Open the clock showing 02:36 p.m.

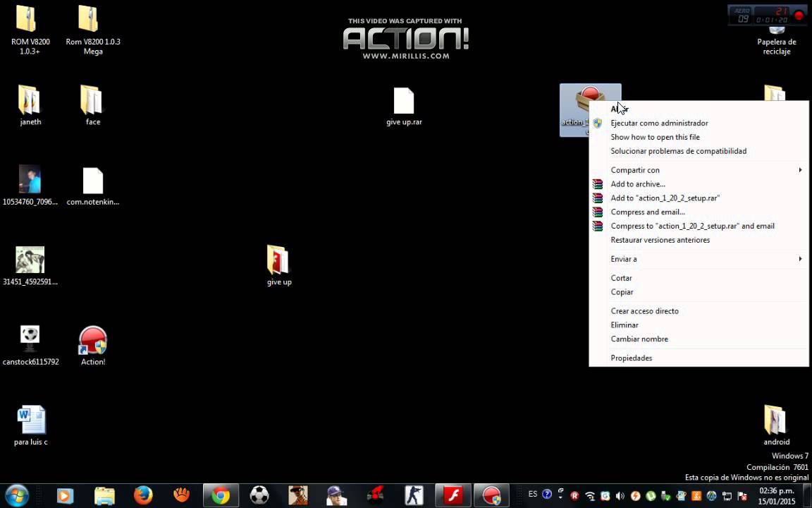pos(776,495)
